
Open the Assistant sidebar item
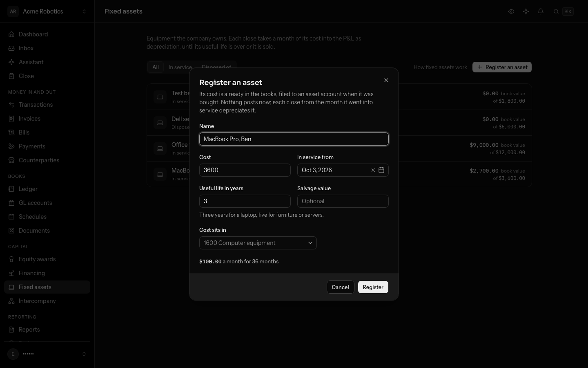(47, 62)
